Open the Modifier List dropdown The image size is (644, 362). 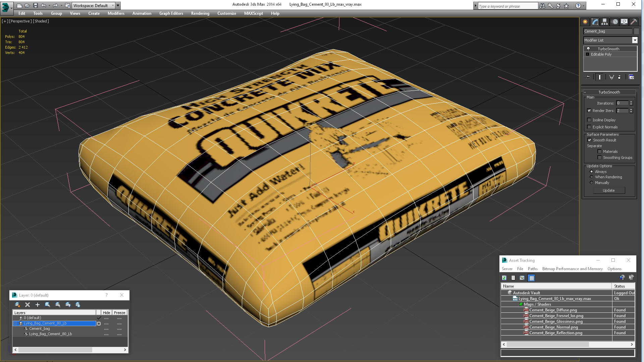[x=635, y=40]
